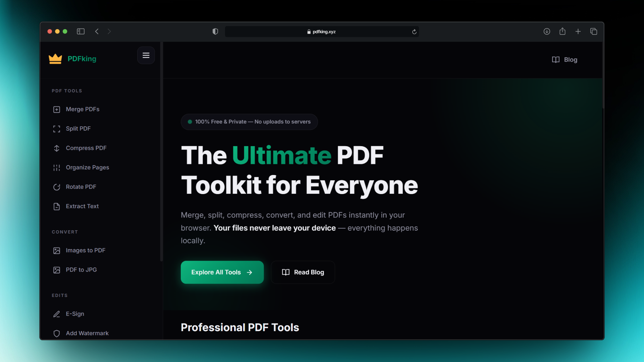
Task: Click the Split PDF icon in sidebar
Action: pyautogui.click(x=56, y=129)
